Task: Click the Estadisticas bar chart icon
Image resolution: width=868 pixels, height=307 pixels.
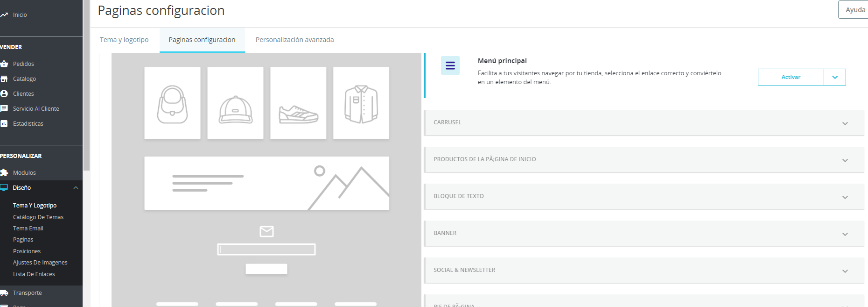Action: click(x=4, y=124)
